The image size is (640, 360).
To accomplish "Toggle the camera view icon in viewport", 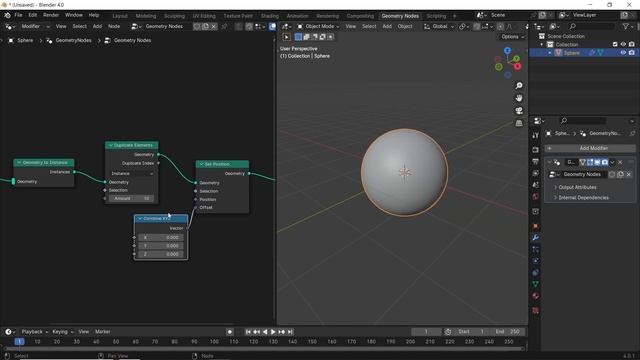I will coord(519,111).
